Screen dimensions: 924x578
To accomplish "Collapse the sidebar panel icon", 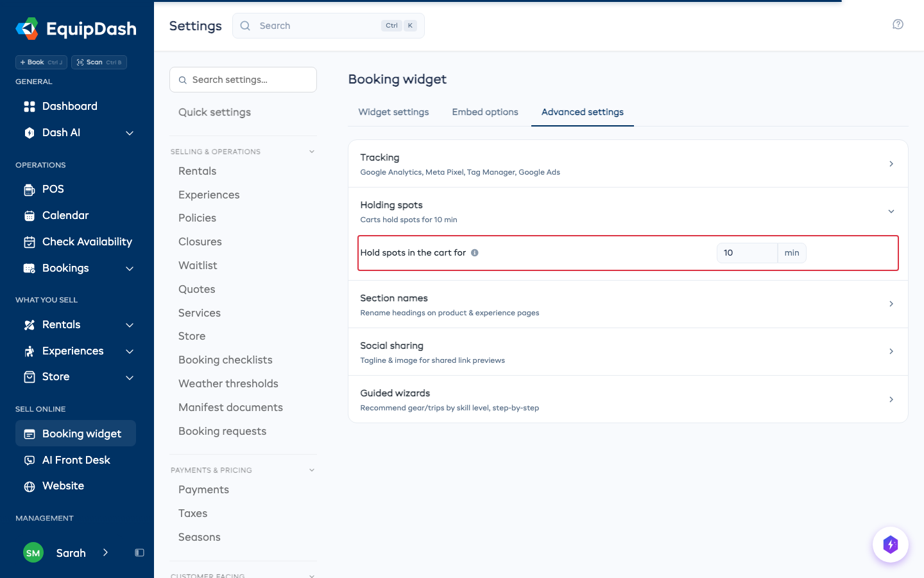I will tap(139, 553).
